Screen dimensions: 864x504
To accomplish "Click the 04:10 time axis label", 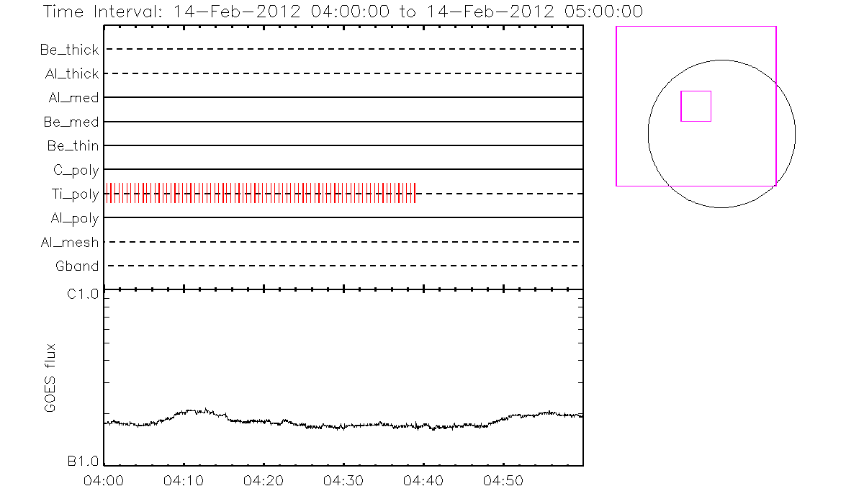I will point(184,480).
